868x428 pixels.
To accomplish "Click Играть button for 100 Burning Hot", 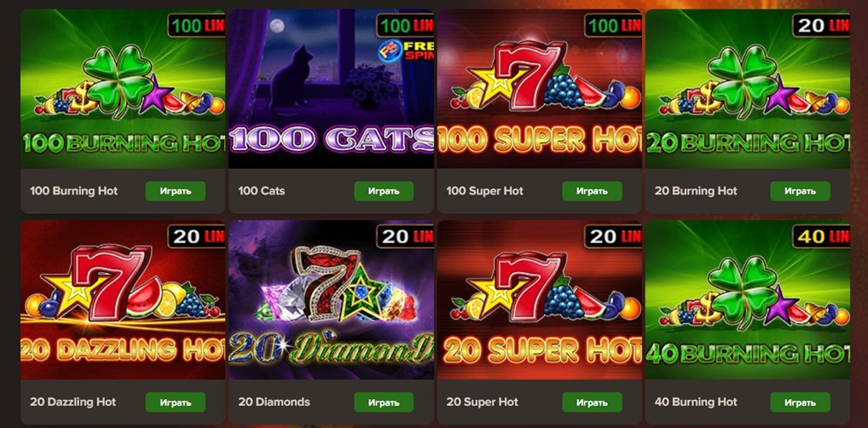I will click(x=176, y=191).
